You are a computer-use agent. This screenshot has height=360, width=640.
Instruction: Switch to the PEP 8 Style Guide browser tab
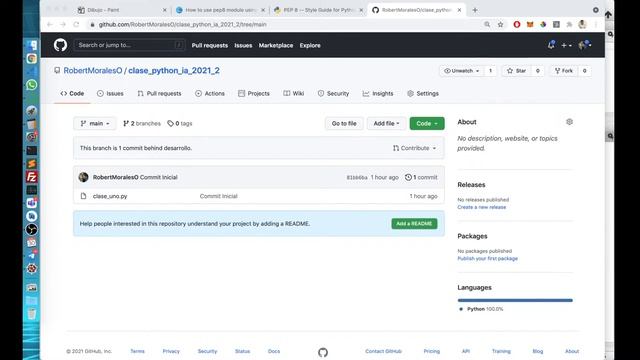point(318,10)
